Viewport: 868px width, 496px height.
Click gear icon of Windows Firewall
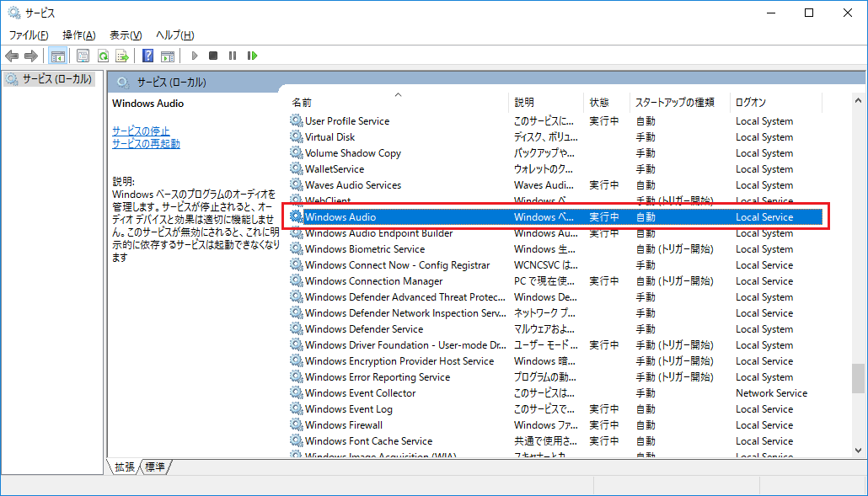pos(297,424)
